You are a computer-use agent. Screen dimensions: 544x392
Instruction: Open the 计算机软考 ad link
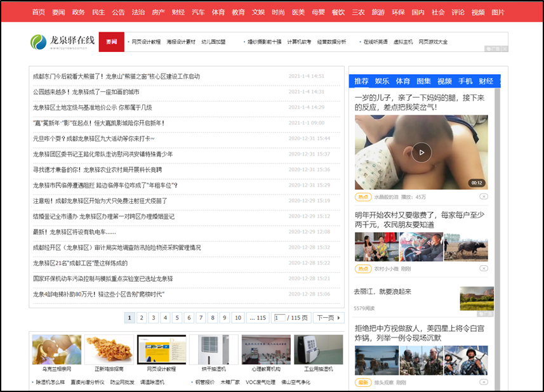(x=299, y=42)
